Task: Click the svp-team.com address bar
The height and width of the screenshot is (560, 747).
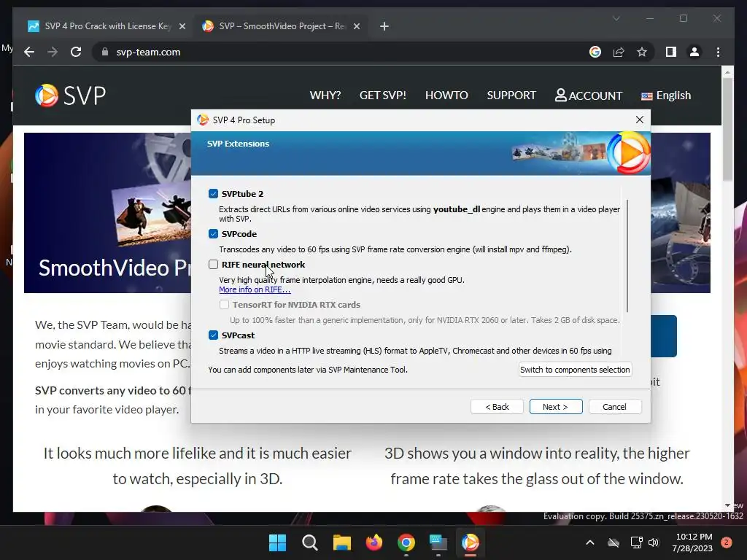Action: coord(333,52)
